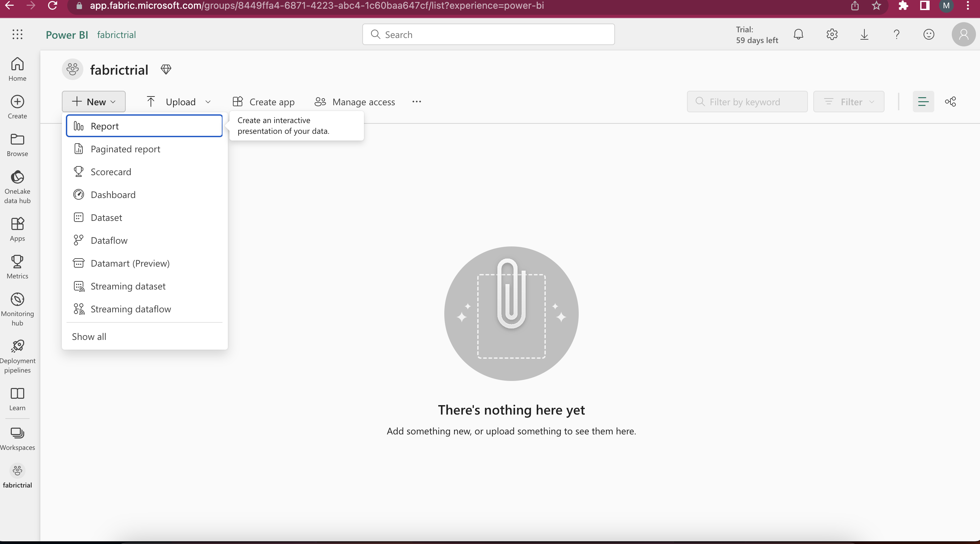Open OneLake data hub
The width and height of the screenshot is (980, 544).
[17, 187]
